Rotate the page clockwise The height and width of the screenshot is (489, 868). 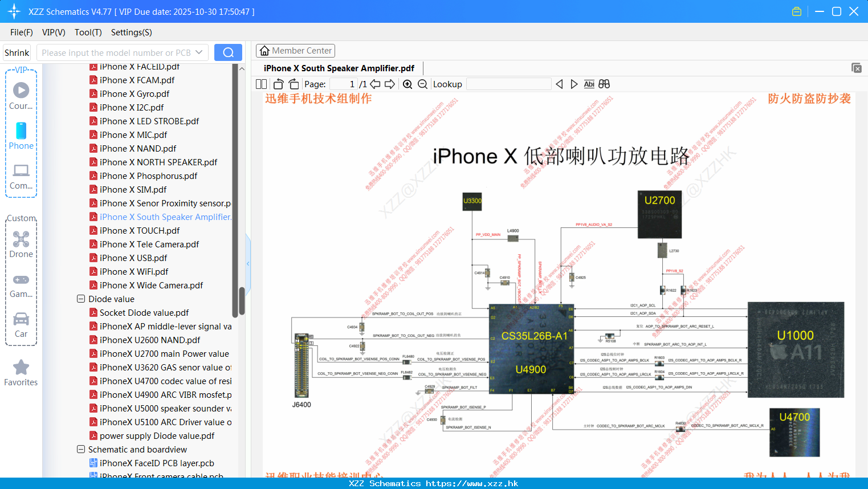[294, 84]
